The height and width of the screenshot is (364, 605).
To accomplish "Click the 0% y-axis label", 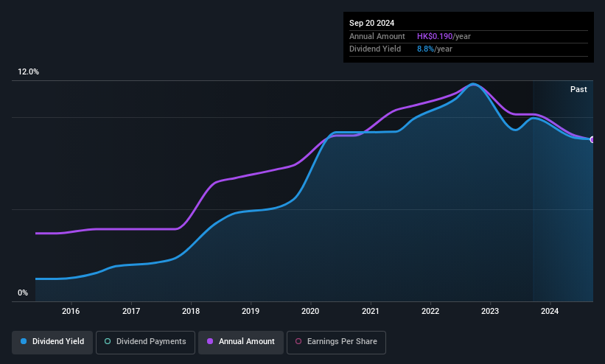I will [x=23, y=293].
